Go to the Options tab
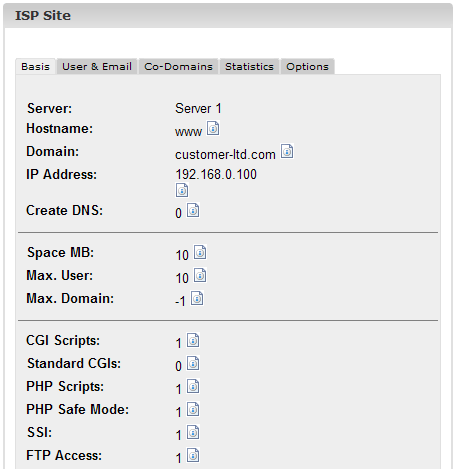Screen dimensions: 457x469 (307, 66)
